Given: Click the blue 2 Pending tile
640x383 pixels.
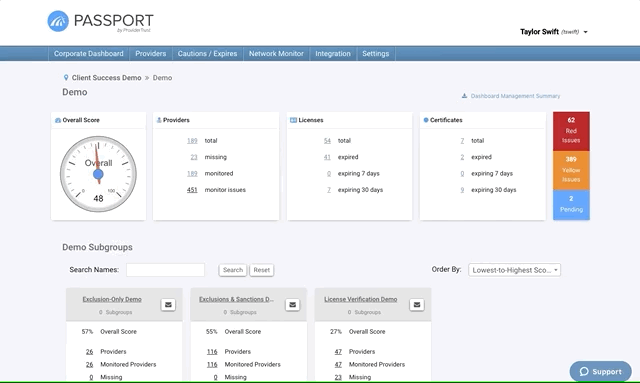Looking at the screenshot, I should tap(571, 205).
